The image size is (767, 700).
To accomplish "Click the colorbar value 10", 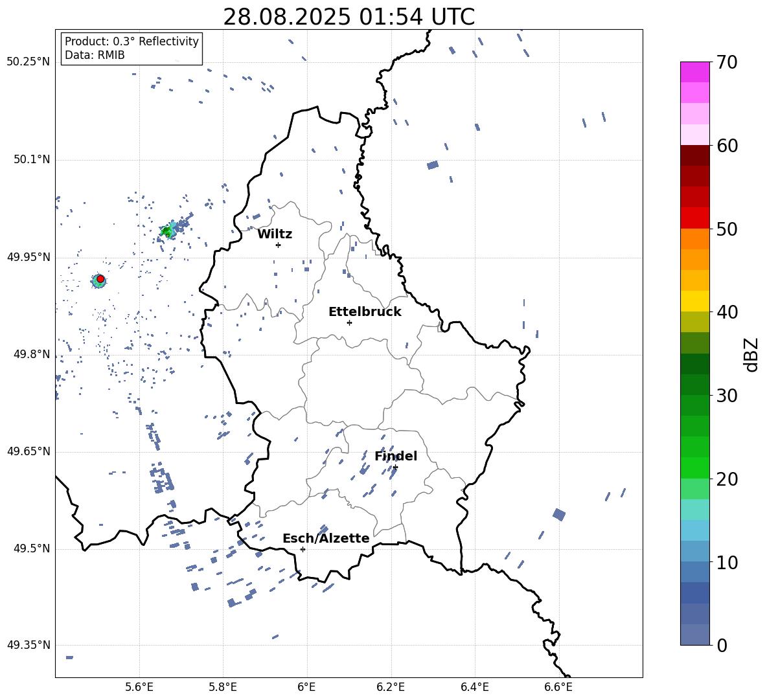I will click(727, 562).
